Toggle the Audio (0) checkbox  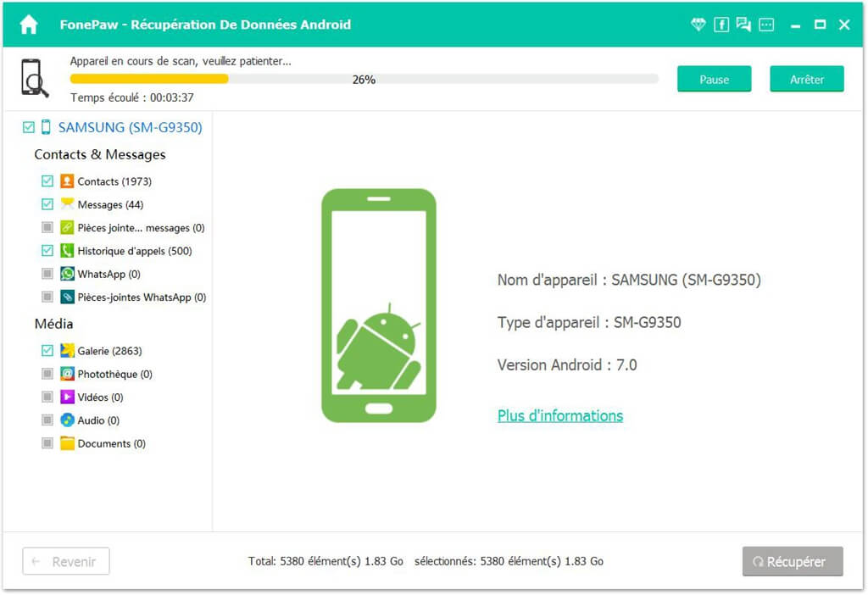[47, 420]
